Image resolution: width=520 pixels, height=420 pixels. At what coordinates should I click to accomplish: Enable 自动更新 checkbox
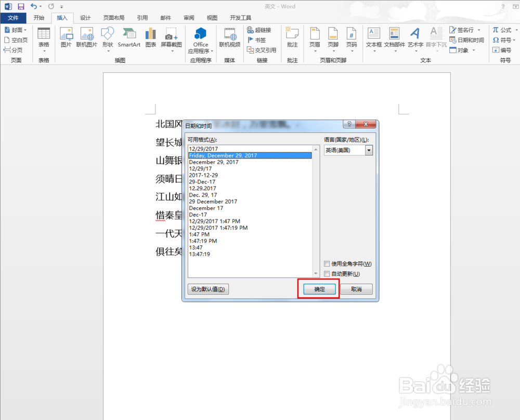(x=327, y=274)
